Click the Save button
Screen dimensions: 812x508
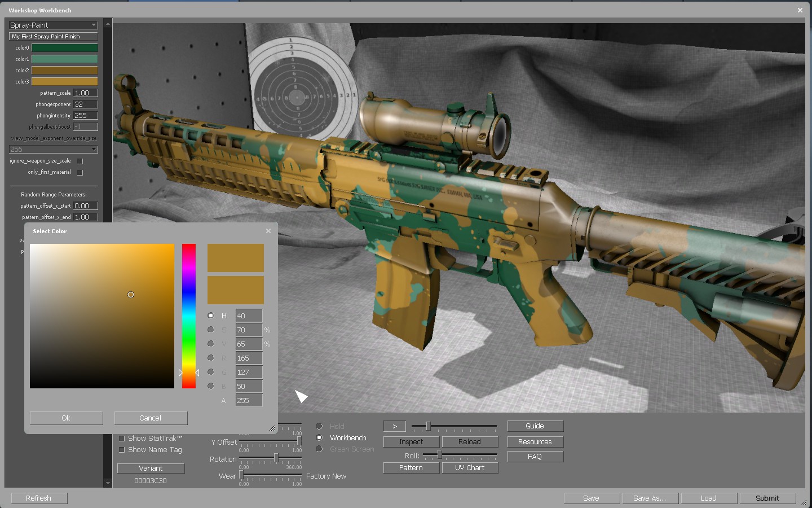[x=592, y=498]
